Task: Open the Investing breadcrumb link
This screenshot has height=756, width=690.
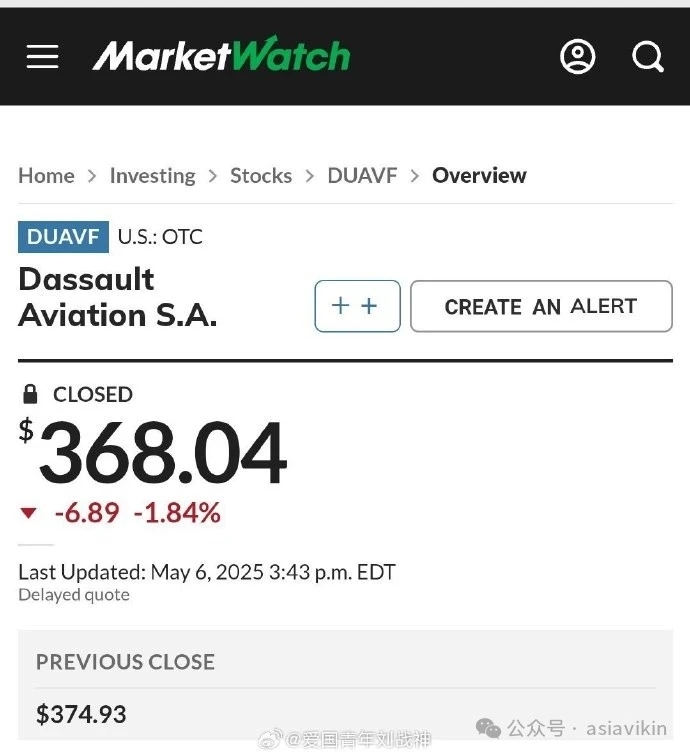Action: pos(152,176)
